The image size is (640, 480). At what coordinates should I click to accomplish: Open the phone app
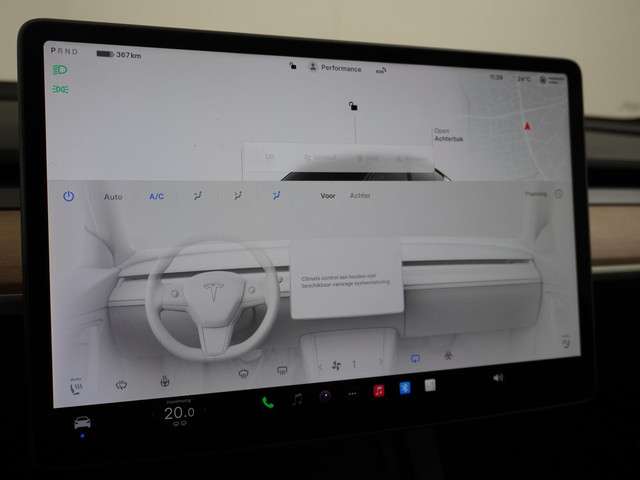pos(268,403)
